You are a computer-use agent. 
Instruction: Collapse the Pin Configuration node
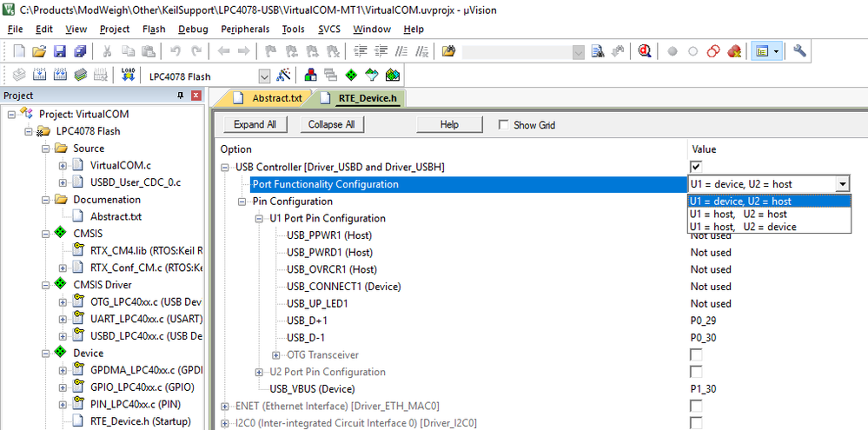(242, 202)
